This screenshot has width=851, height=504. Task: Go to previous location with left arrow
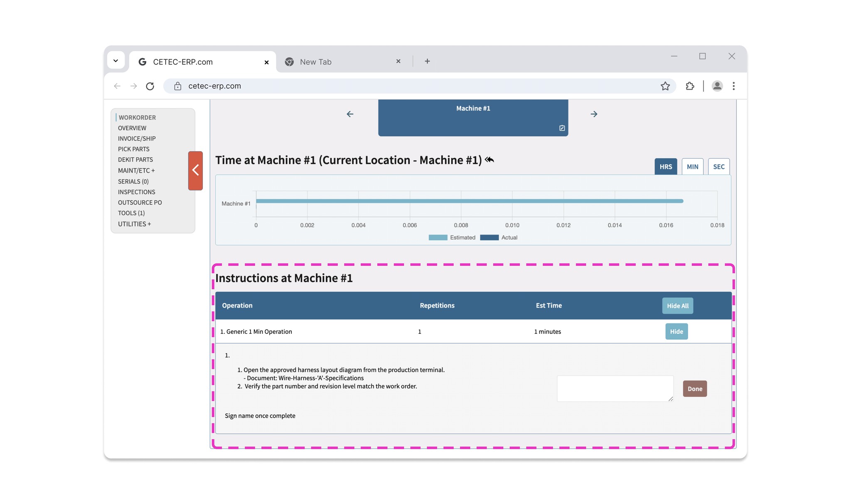[350, 114]
